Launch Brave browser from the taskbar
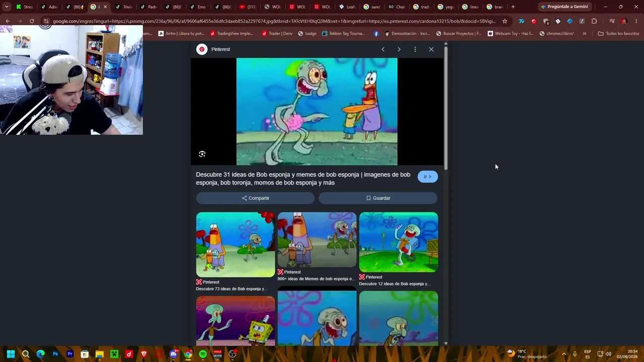The image size is (644, 362). (x=144, y=354)
